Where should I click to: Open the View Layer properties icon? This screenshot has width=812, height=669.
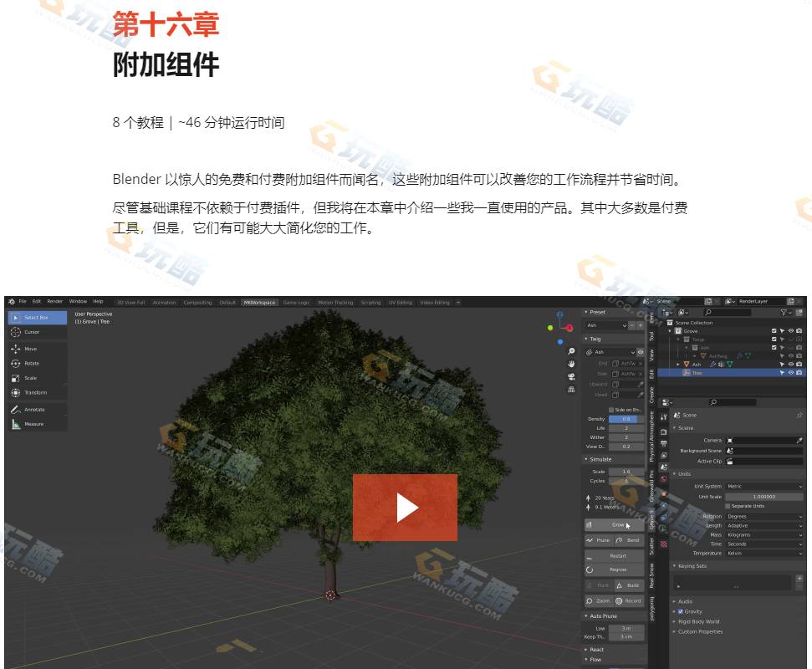(x=663, y=456)
